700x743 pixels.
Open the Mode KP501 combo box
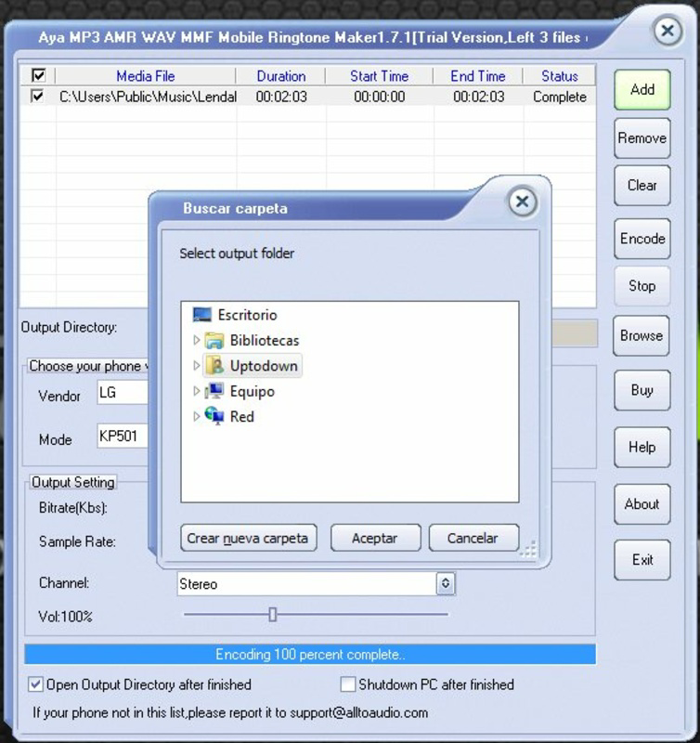[123, 436]
